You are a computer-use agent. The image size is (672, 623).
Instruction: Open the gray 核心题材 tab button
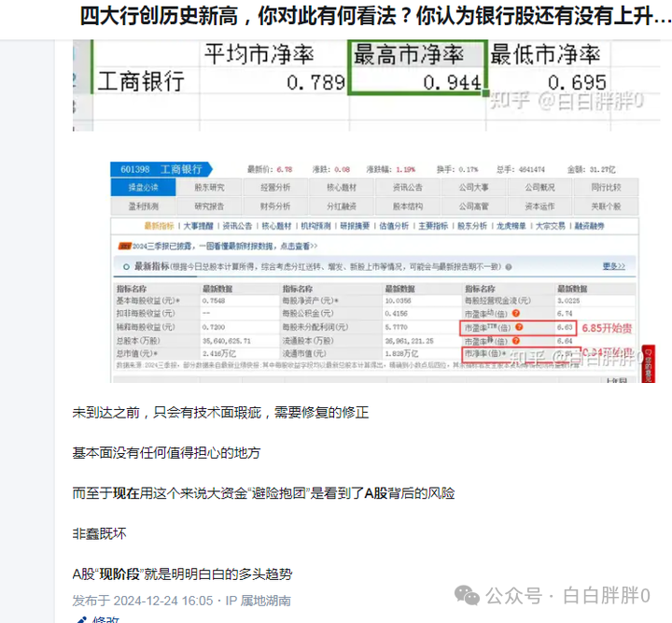point(342,188)
